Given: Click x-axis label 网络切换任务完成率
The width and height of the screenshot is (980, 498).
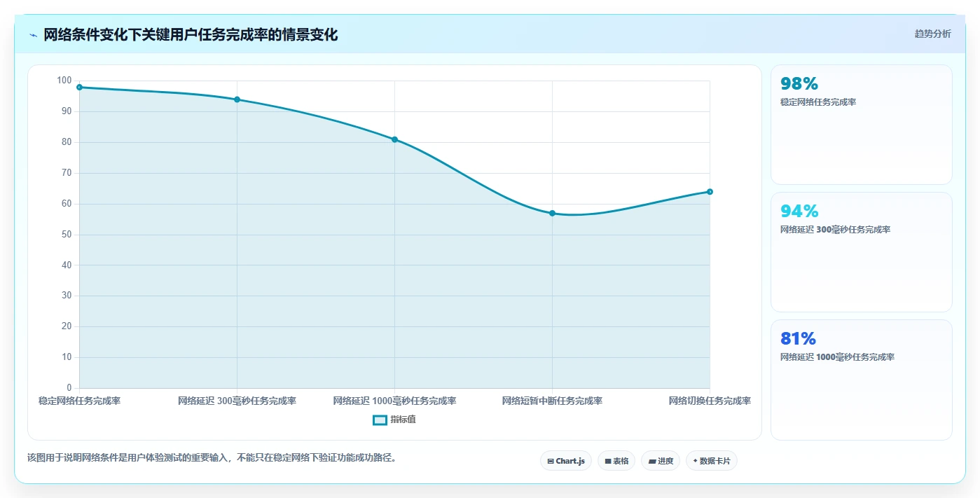Looking at the screenshot, I should pyautogui.click(x=710, y=401).
